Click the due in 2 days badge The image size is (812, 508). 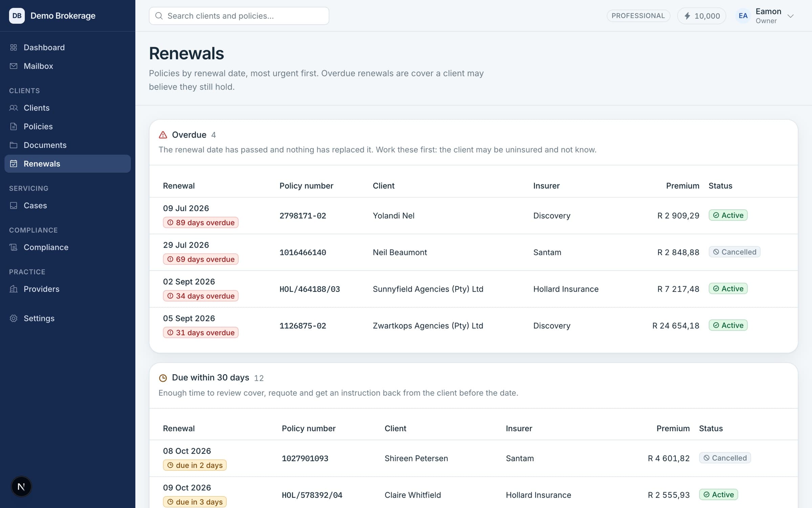[x=195, y=465]
